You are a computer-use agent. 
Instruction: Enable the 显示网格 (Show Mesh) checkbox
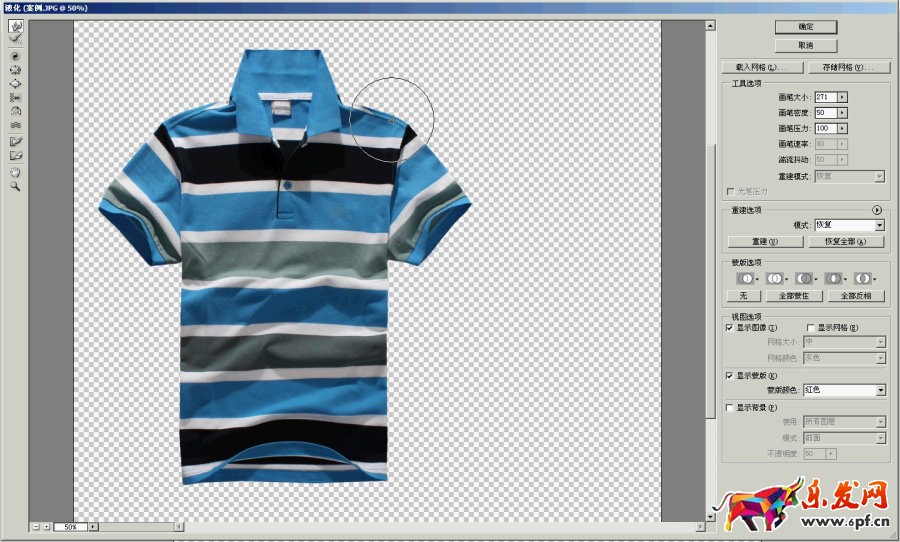click(810, 327)
